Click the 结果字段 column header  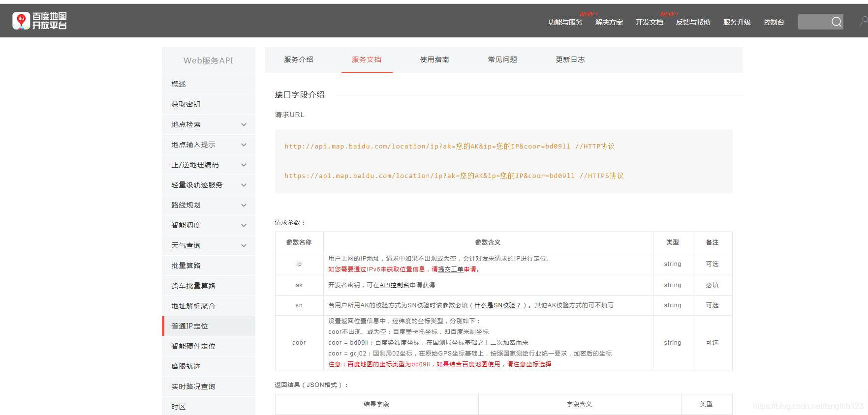click(376, 404)
